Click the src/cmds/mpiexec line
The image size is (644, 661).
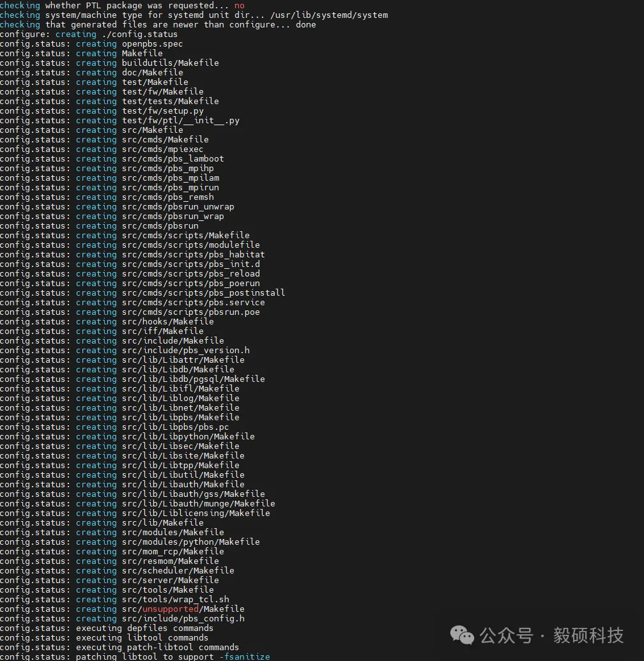[x=162, y=149]
